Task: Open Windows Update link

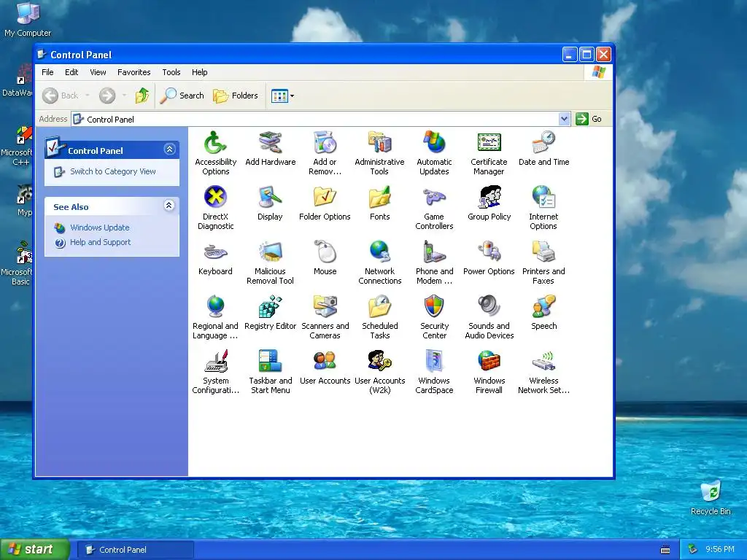Action: point(99,227)
